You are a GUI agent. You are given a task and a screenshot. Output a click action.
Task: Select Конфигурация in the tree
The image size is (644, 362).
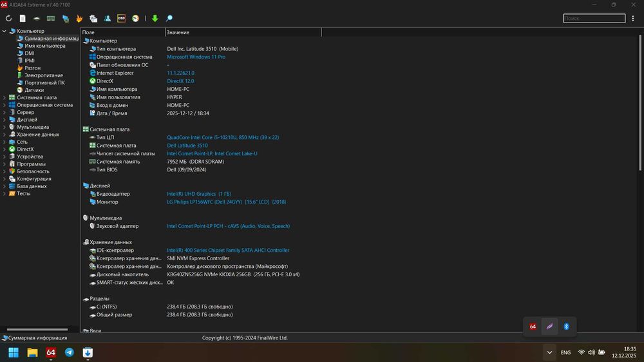coord(30,179)
